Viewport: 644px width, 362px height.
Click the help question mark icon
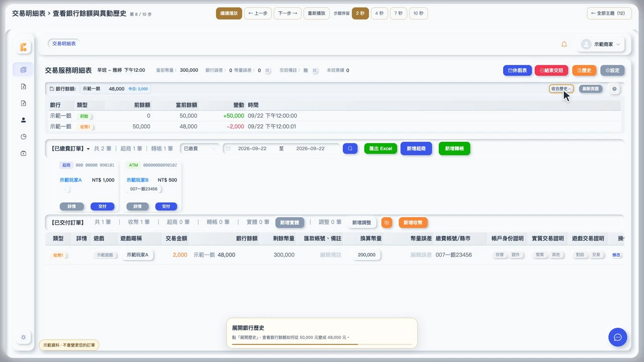pos(614,89)
